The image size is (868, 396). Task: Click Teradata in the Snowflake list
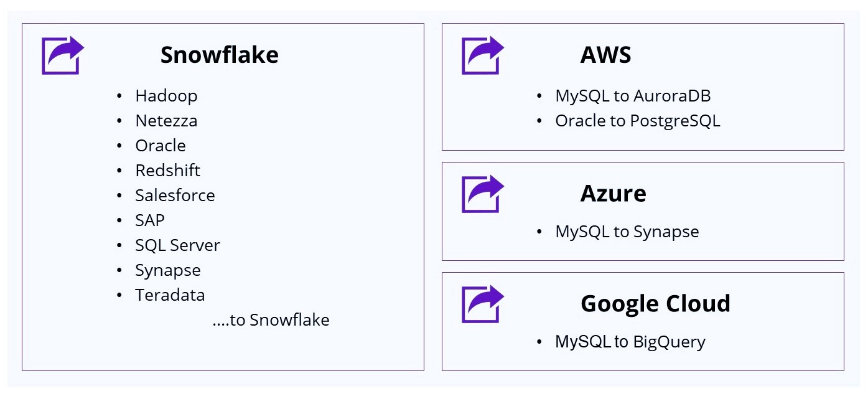170,295
